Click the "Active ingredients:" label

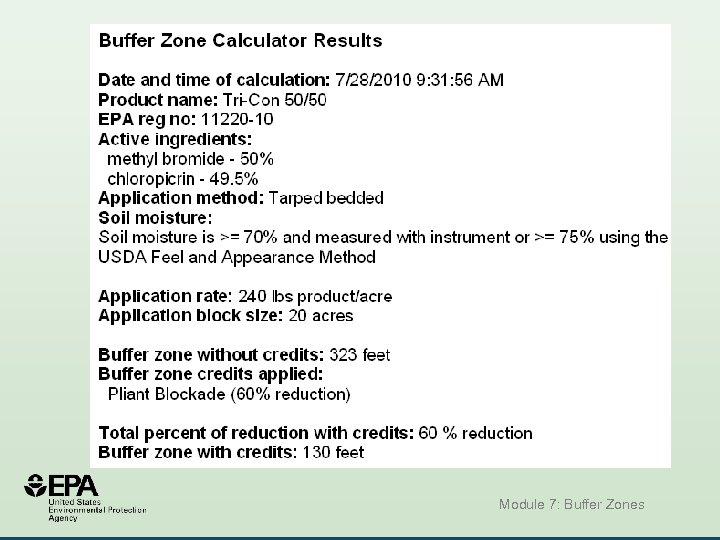[x=175, y=139]
